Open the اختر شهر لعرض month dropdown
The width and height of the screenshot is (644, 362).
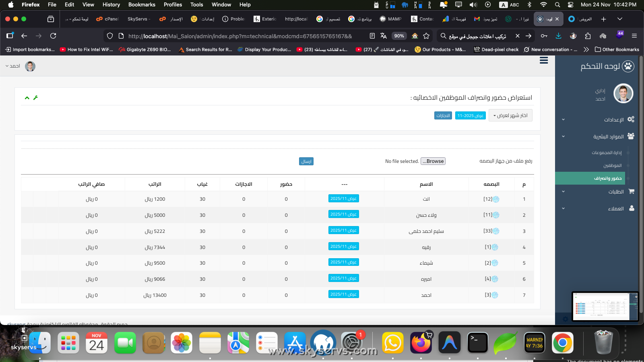pyautogui.click(x=510, y=115)
